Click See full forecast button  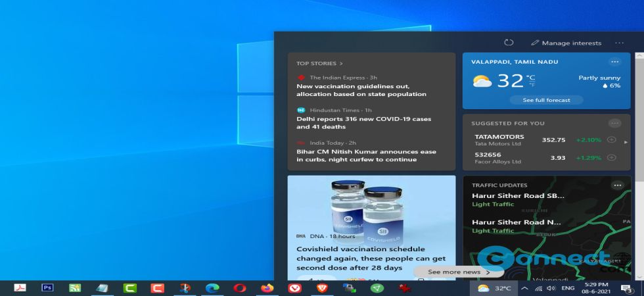(546, 100)
